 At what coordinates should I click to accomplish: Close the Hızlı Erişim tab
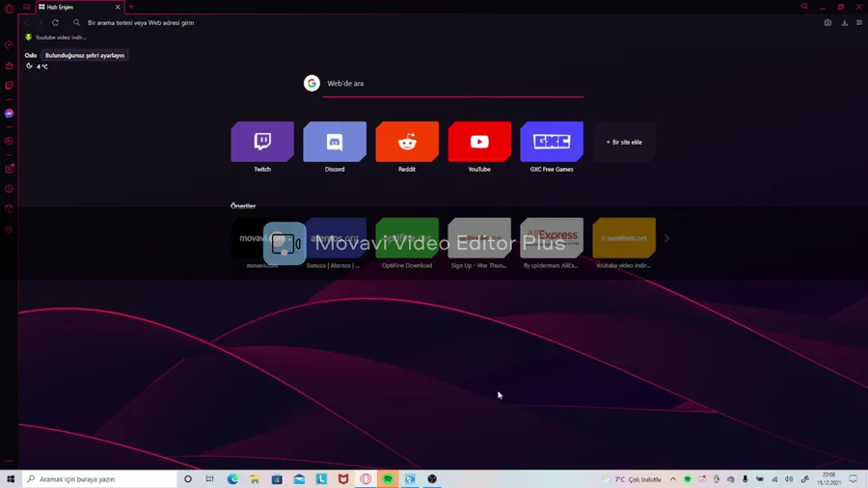118,7
